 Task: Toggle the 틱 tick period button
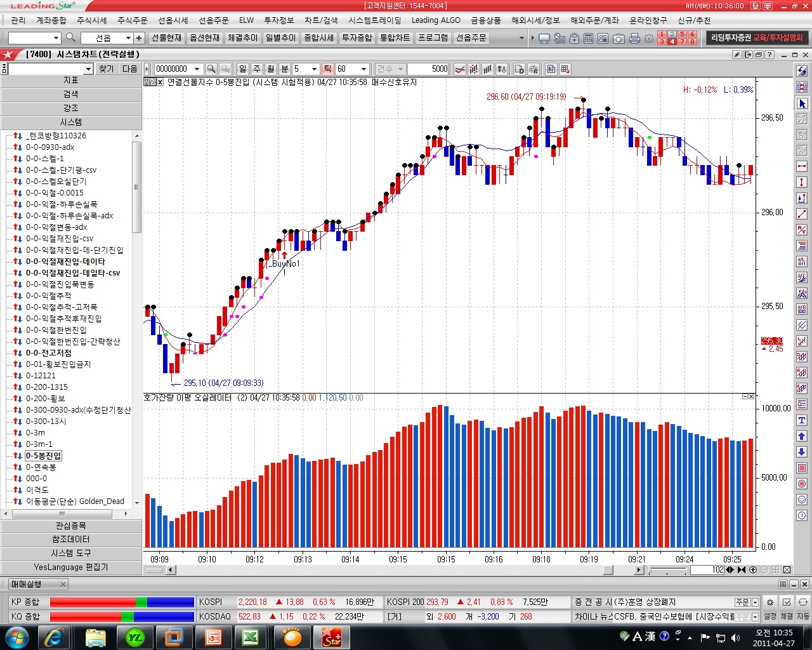coord(327,69)
